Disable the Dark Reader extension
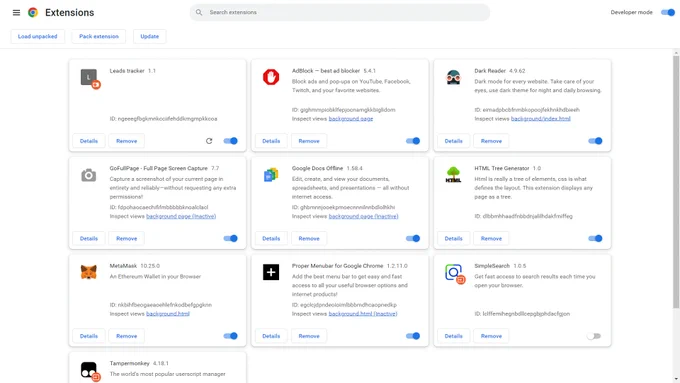 (x=595, y=141)
